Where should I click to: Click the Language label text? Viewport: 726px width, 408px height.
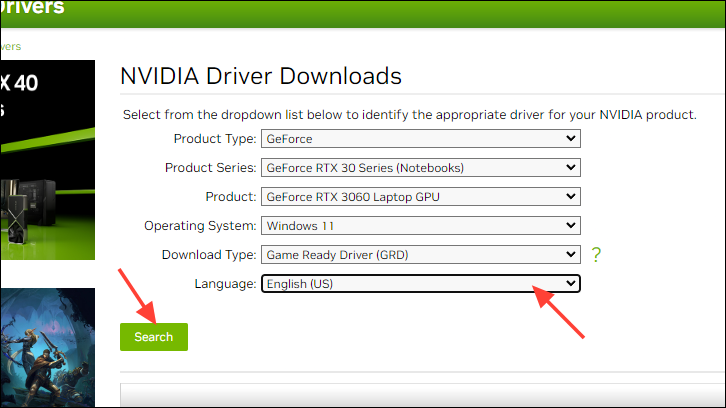click(x=226, y=284)
